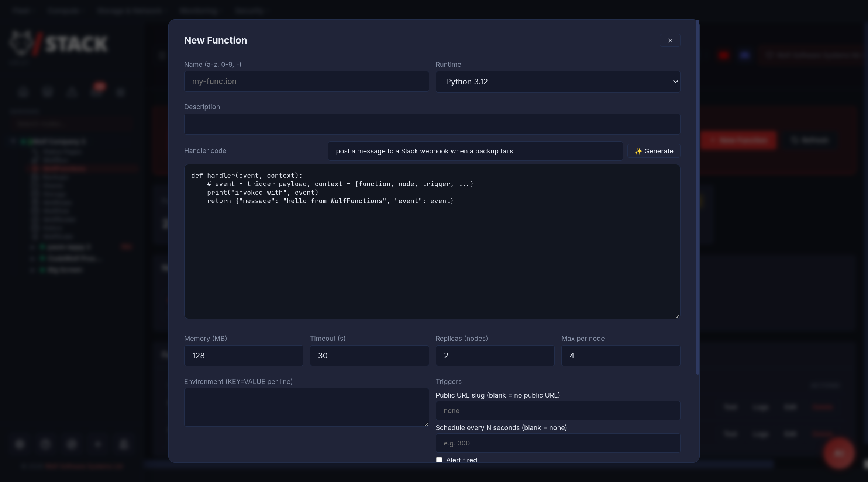Click the Description input field

432,124
